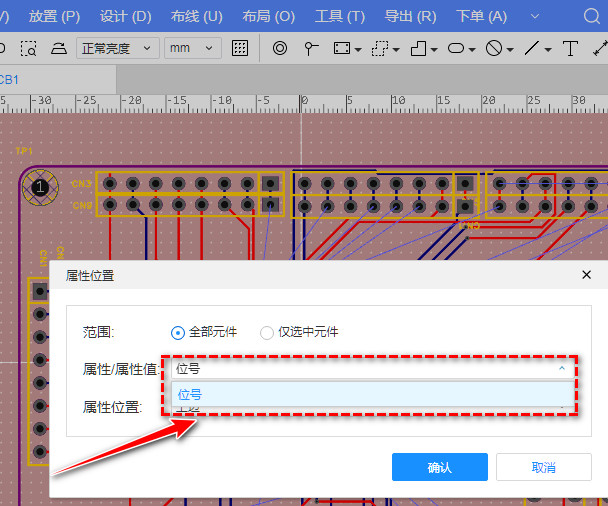The width and height of the screenshot is (608, 506).
Task: Close the 属性位置 dialog
Action: click(586, 275)
